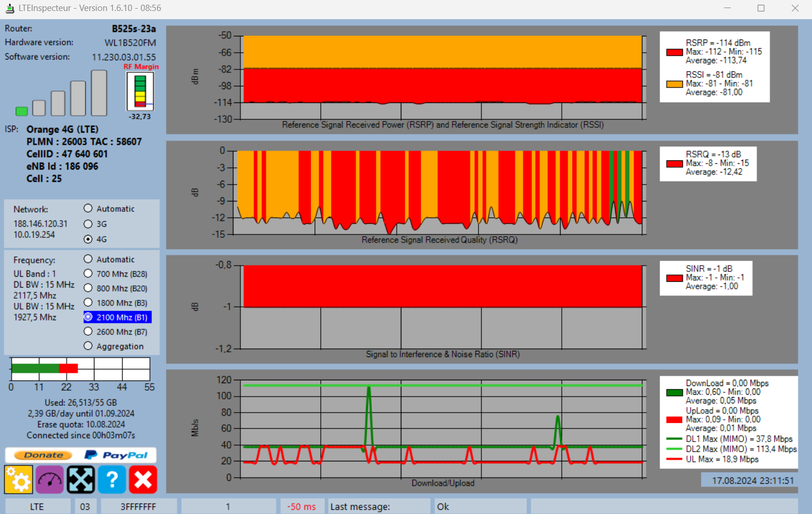Click the hardware version WL1B520FM
This screenshot has width=812, height=514.
tap(130, 43)
